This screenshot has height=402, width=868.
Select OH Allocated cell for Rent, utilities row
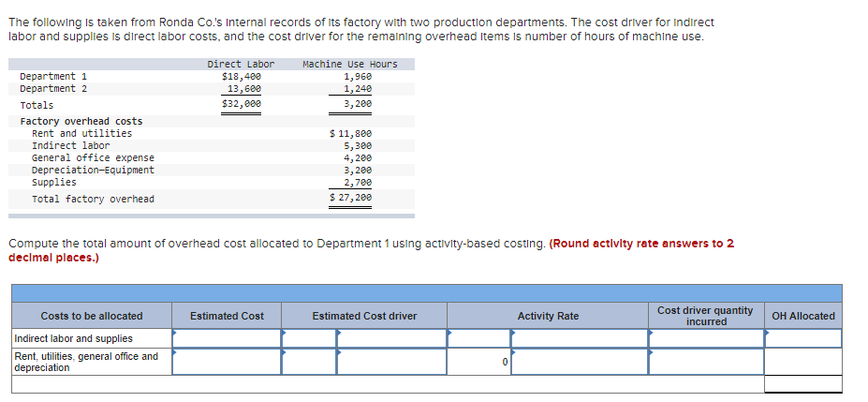point(802,362)
